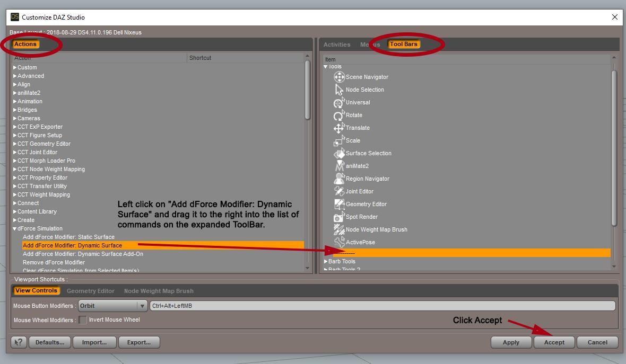Expand the Bridges actions group

(15, 110)
